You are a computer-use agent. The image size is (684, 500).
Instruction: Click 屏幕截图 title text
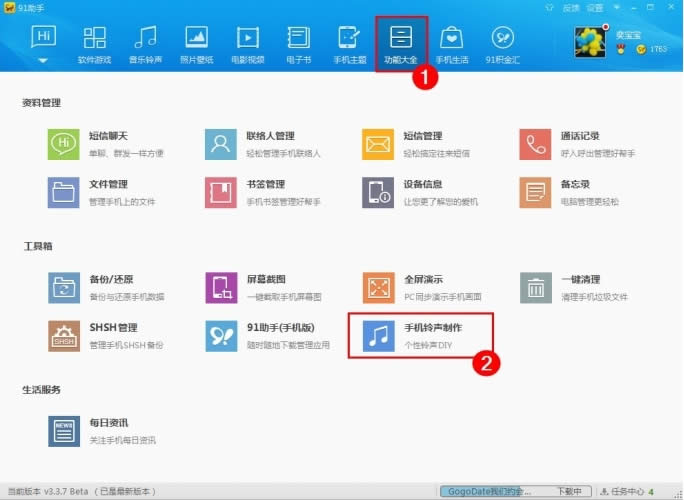266,280
